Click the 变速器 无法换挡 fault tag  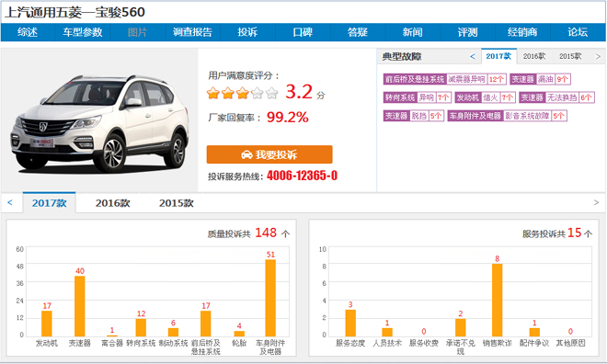pyautogui.click(x=556, y=97)
